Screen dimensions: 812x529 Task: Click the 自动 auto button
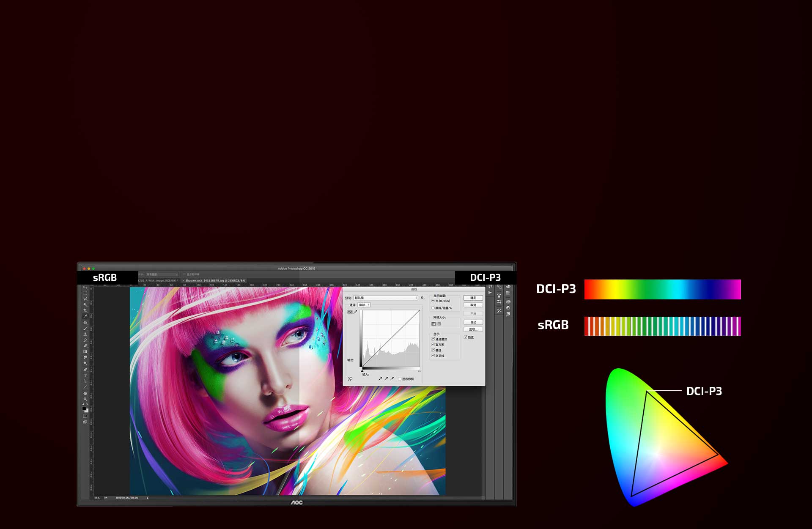473,322
